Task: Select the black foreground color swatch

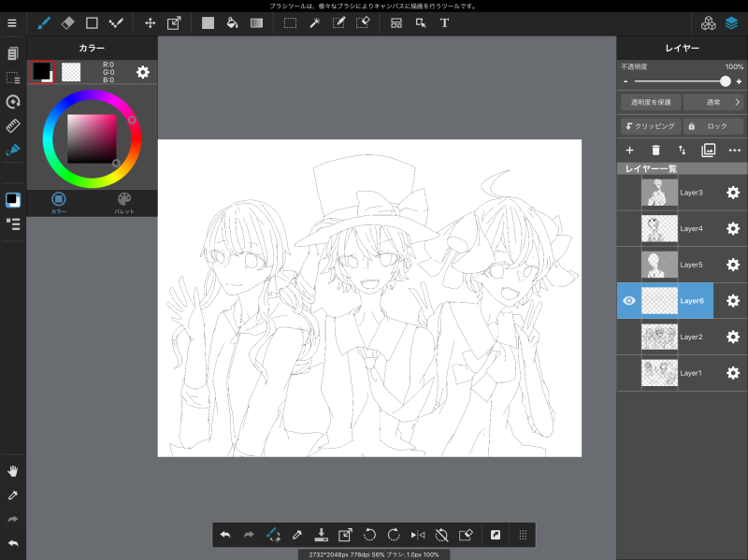Action: [42, 72]
